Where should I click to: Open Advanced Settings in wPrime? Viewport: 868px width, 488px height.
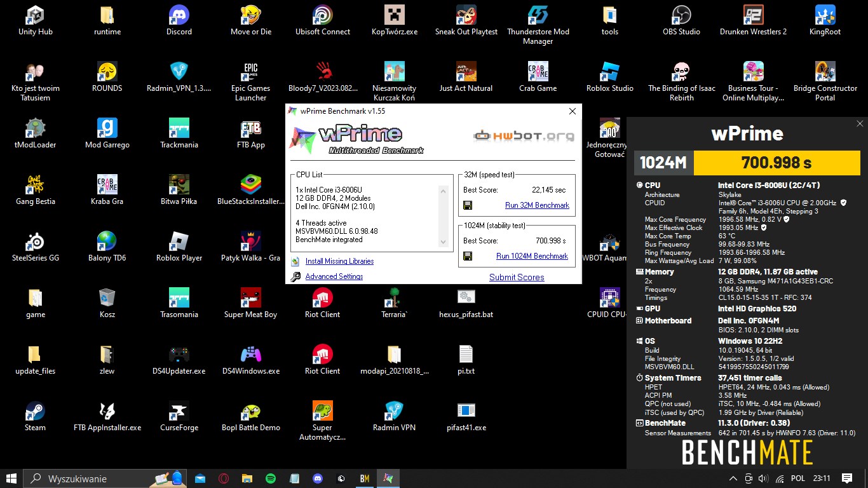click(334, 276)
